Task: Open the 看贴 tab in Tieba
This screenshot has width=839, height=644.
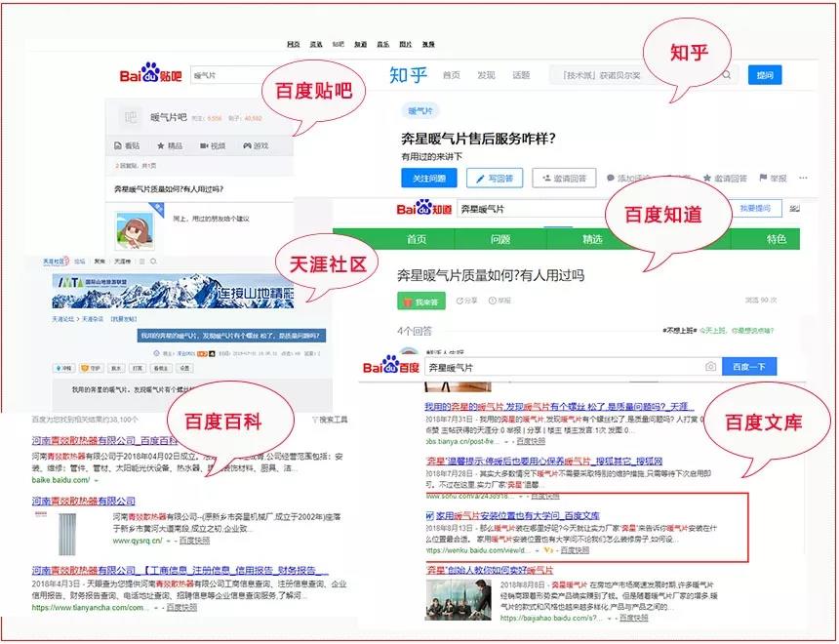Action: tap(127, 145)
